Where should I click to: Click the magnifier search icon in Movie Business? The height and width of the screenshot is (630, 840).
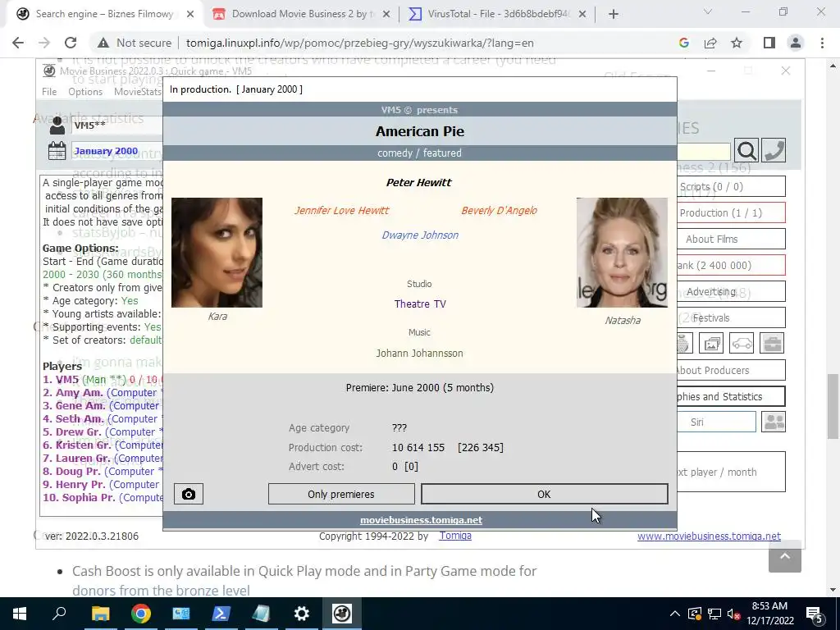click(x=746, y=151)
